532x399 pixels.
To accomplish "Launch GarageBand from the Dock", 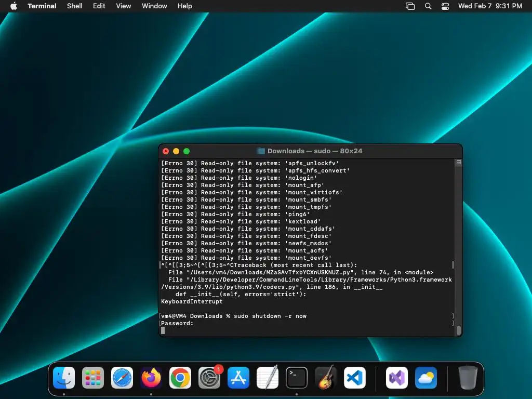I will pos(326,378).
